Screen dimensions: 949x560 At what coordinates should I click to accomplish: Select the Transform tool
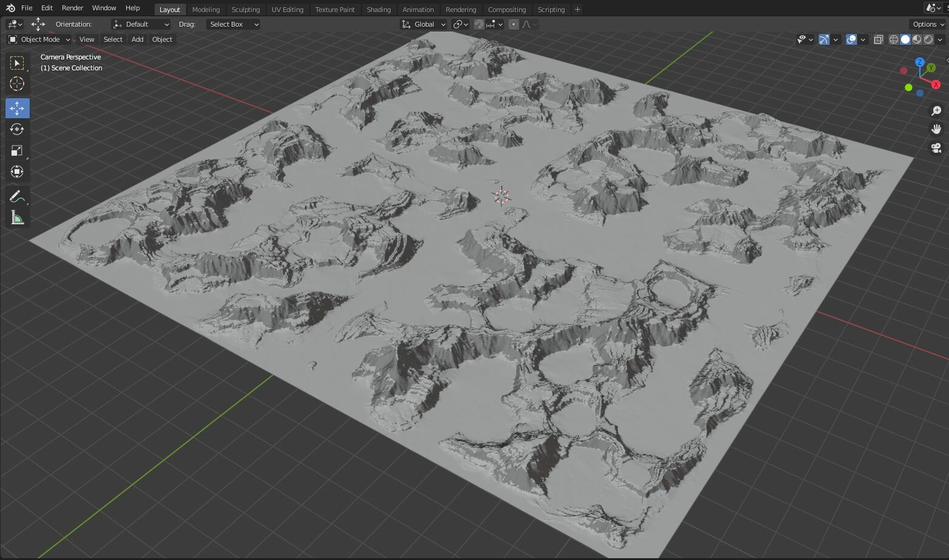tap(17, 172)
